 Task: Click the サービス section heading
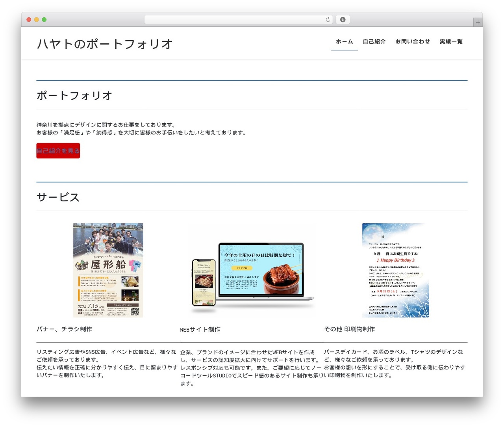pyautogui.click(x=58, y=197)
